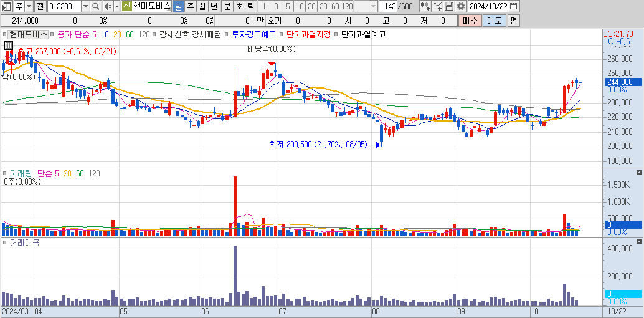The height and width of the screenshot is (318, 644).
Task: Select interval 30 button
Action: pos(324,6)
